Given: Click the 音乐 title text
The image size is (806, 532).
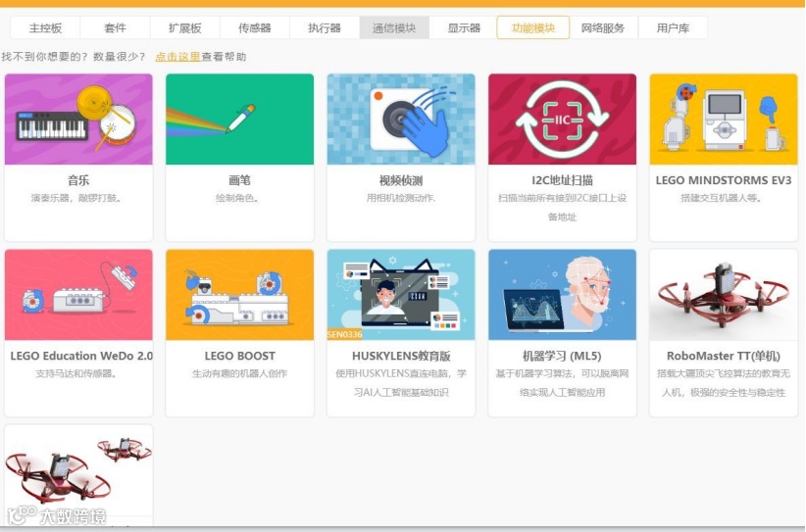Looking at the screenshot, I should (78, 180).
